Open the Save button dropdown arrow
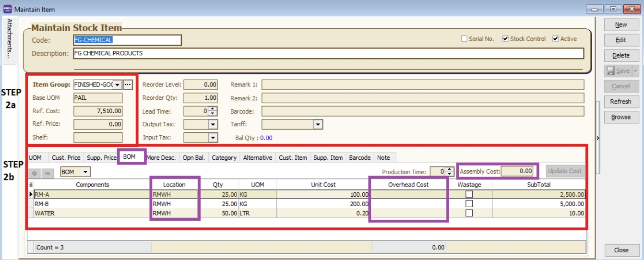The image size is (644, 260). (x=636, y=71)
